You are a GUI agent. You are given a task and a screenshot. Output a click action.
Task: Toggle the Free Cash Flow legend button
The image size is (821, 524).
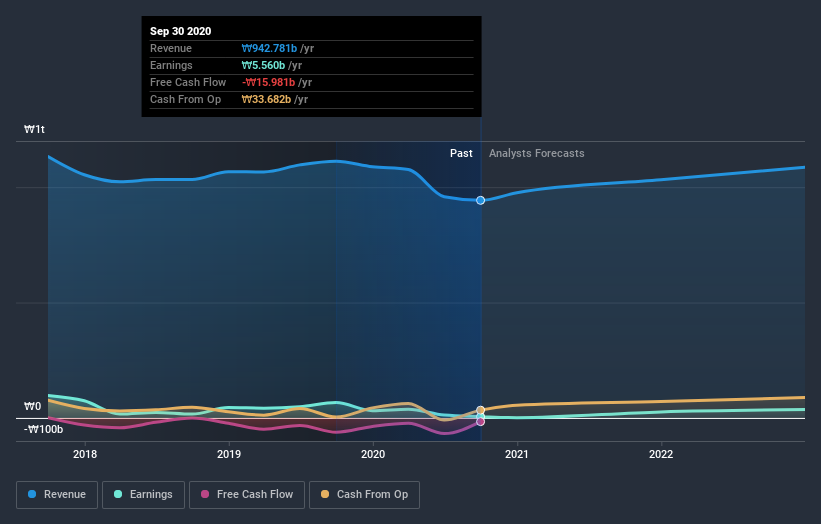pos(247,495)
